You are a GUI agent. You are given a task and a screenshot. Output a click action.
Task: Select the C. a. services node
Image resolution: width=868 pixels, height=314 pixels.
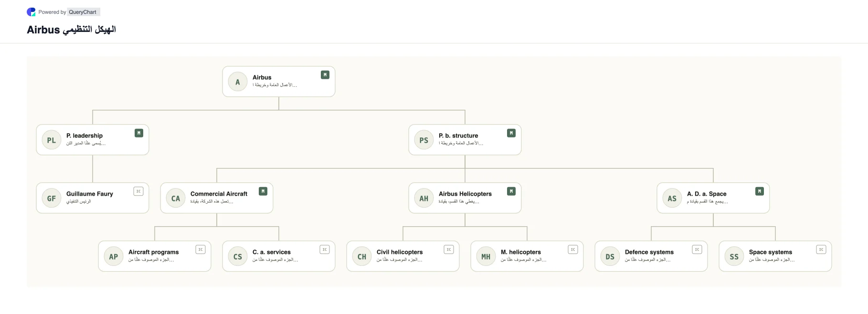coord(279,256)
